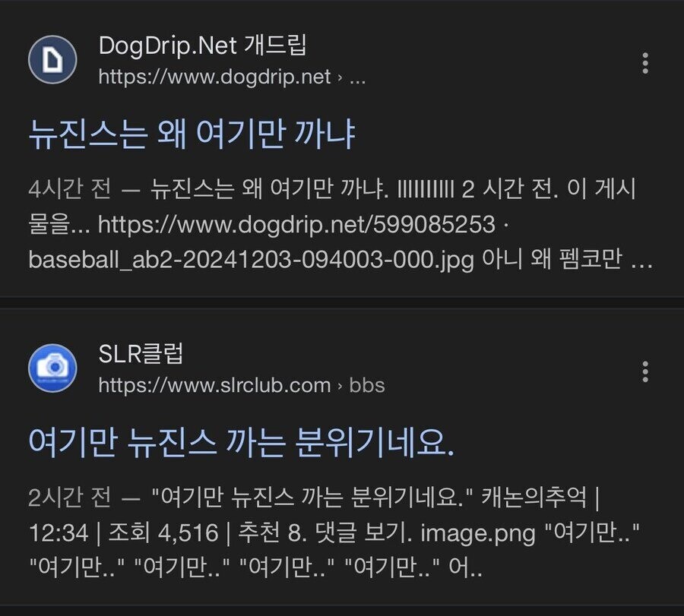Image resolution: width=684 pixels, height=616 pixels.
Task: Click the image.png text in the snippet
Action: click(x=478, y=534)
